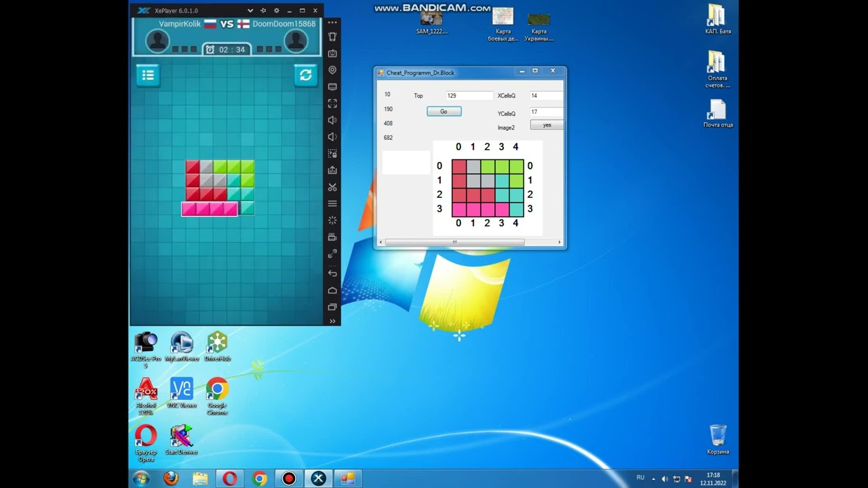Expand XePlayer sidebar double chevron

[x=332, y=321]
